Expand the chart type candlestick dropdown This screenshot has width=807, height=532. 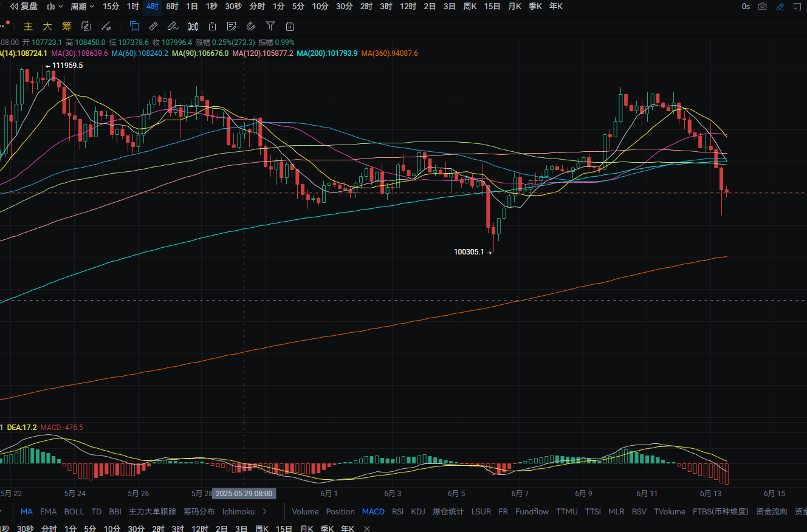pos(55,7)
